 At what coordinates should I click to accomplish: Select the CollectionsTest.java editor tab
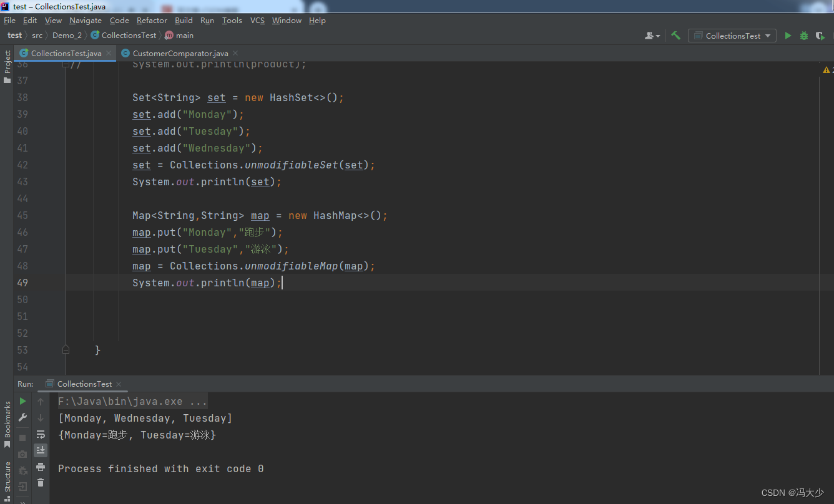click(66, 54)
